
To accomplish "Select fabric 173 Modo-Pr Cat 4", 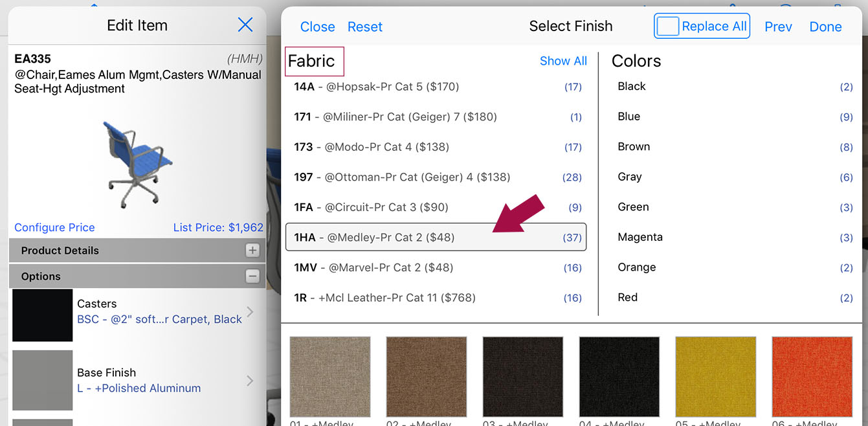I will point(436,147).
